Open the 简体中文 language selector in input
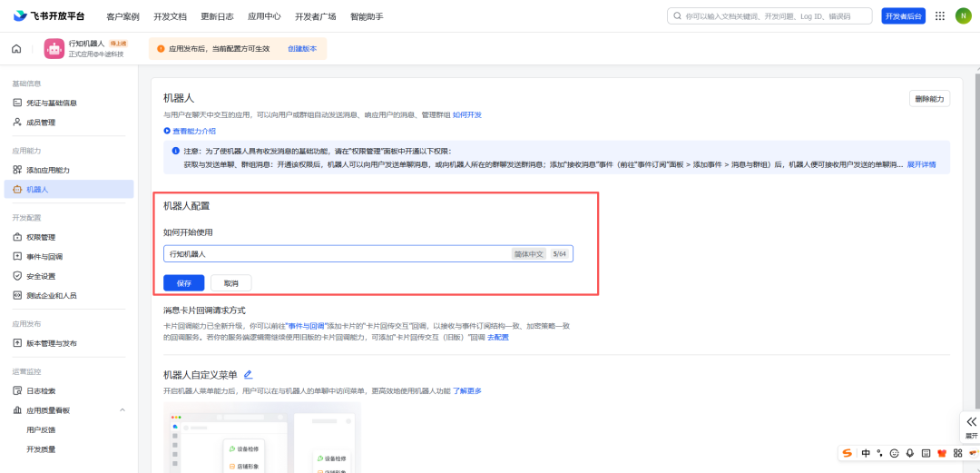Screen dimensions: 980x473 point(529,254)
